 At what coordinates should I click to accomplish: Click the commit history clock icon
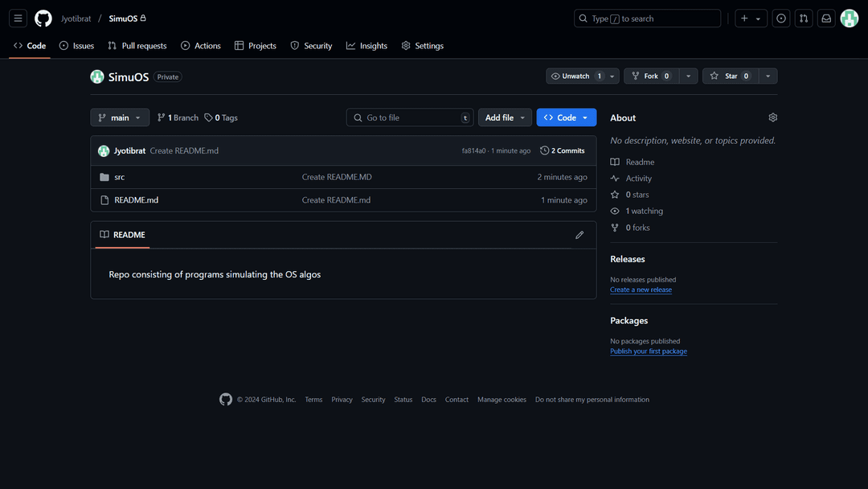coord(544,150)
